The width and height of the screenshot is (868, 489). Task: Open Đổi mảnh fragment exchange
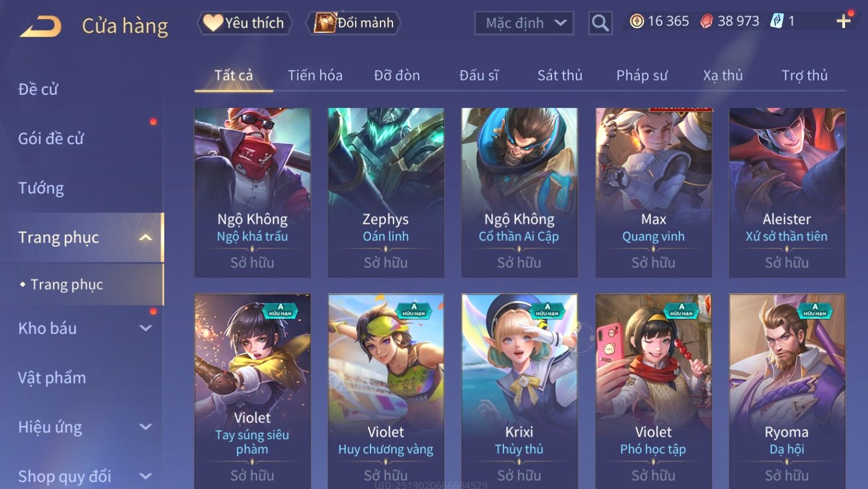(354, 23)
